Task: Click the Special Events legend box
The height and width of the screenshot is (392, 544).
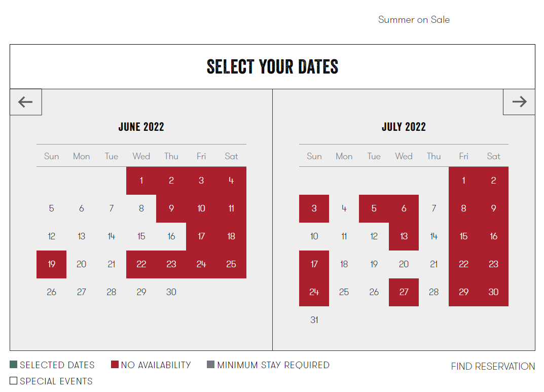Action: point(14,380)
